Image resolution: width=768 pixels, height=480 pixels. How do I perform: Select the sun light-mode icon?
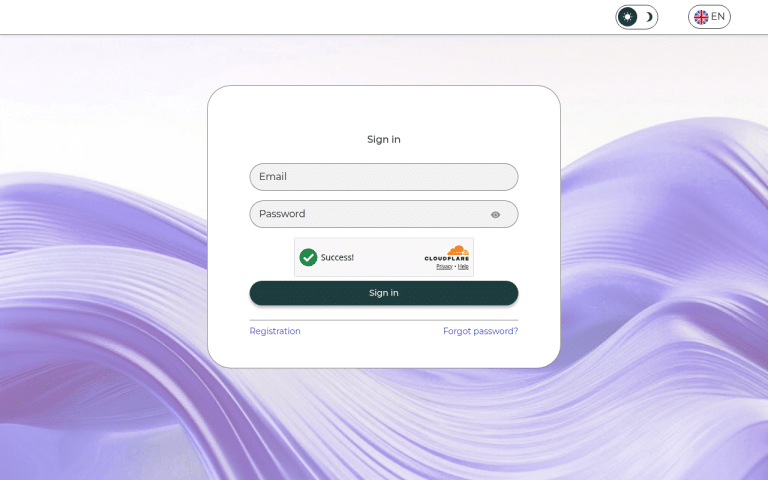point(627,17)
